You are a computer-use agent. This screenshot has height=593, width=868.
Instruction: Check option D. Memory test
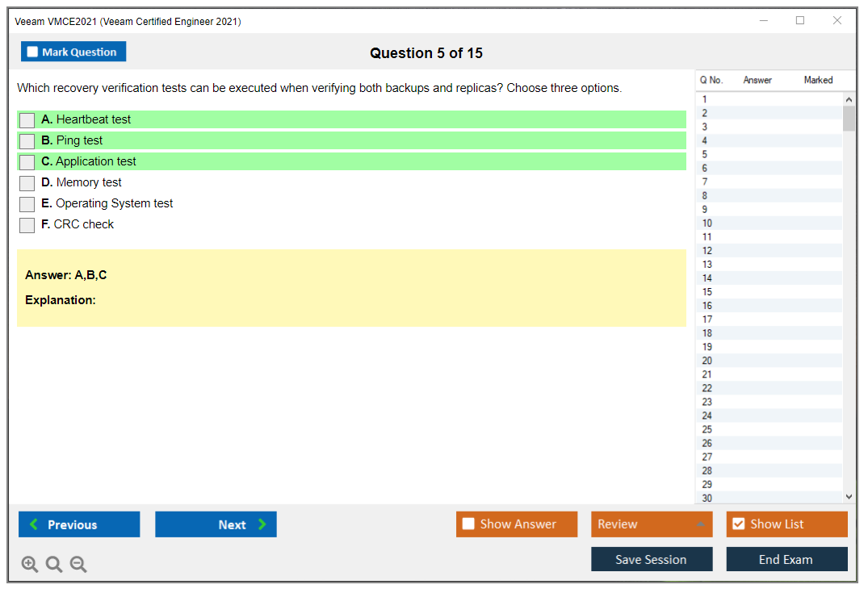coord(27,183)
